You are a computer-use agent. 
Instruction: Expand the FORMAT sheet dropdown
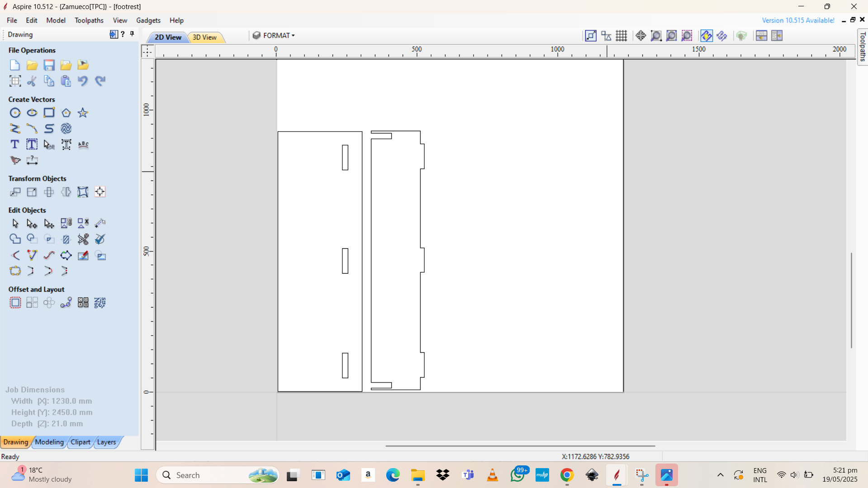(x=274, y=35)
